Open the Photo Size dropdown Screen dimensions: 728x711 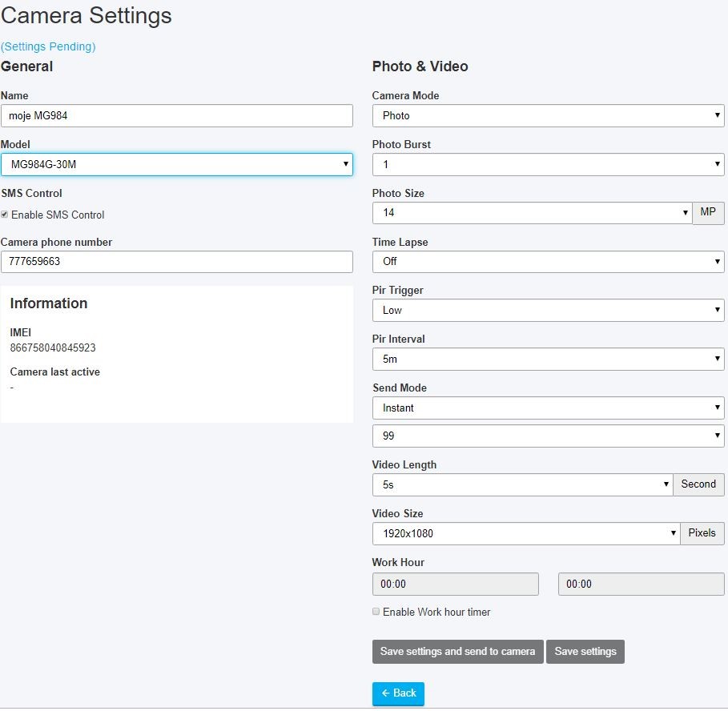(532, 213)
